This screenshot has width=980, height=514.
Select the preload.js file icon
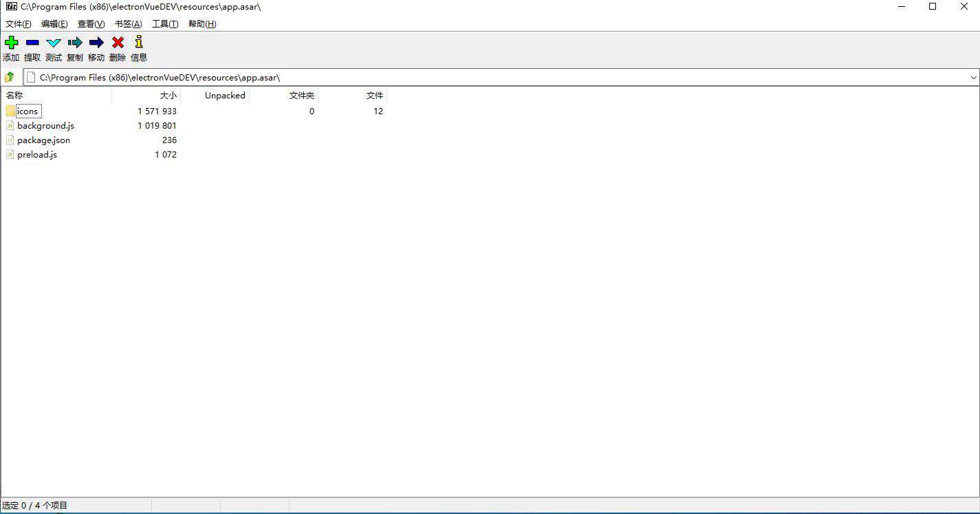(x=10, y=154)
